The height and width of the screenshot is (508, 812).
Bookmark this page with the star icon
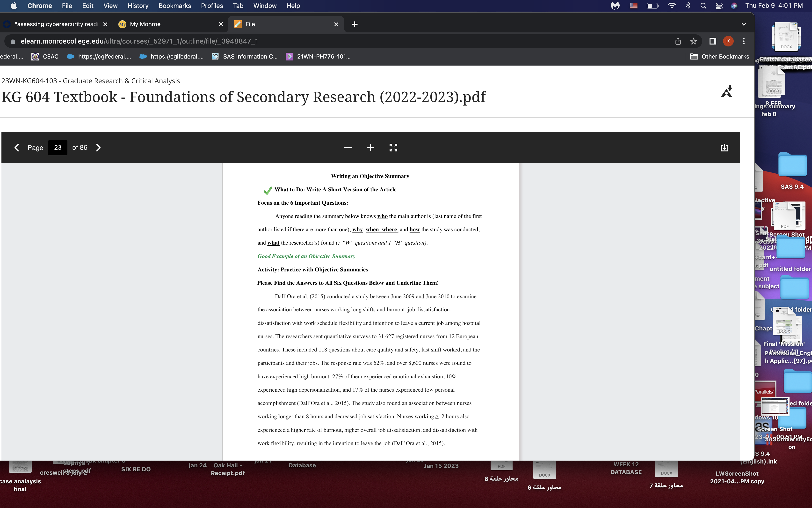pos(694,41)
